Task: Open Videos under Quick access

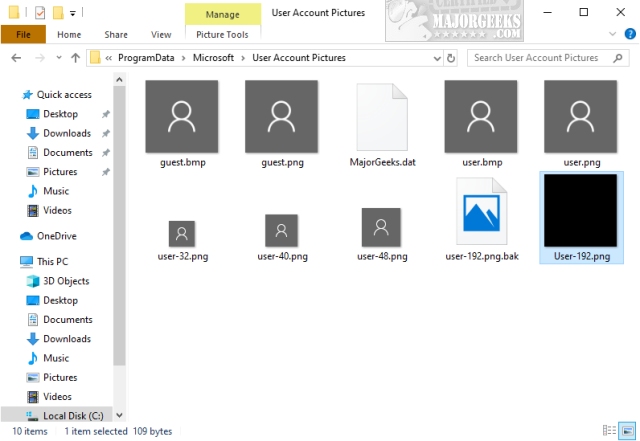Action: point(49,210)
